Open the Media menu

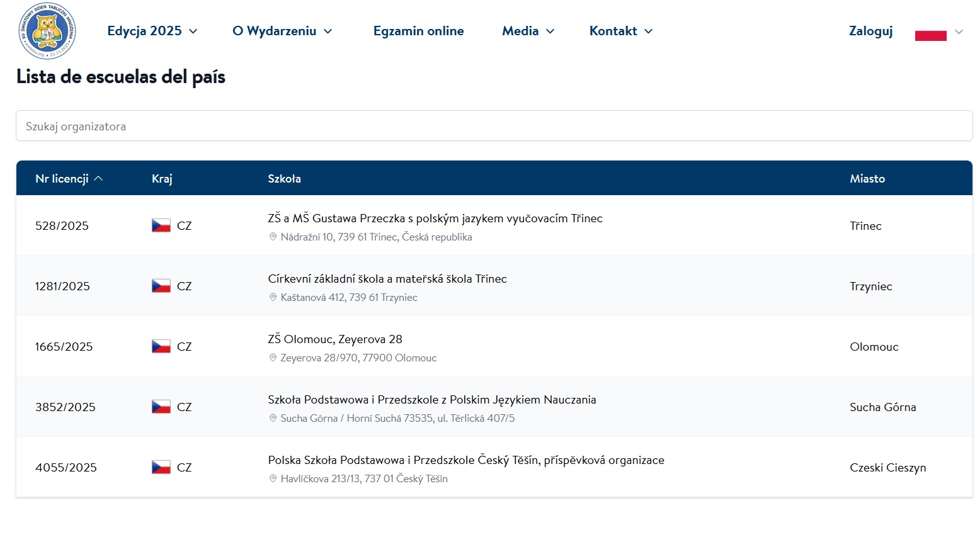[528, 31]
